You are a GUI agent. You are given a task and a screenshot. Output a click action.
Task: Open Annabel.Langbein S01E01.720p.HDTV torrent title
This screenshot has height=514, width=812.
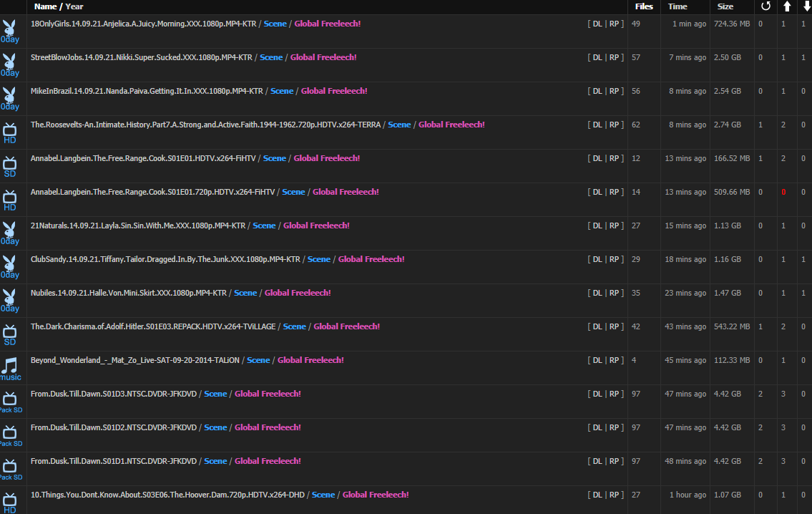click(x=153, y=192)
